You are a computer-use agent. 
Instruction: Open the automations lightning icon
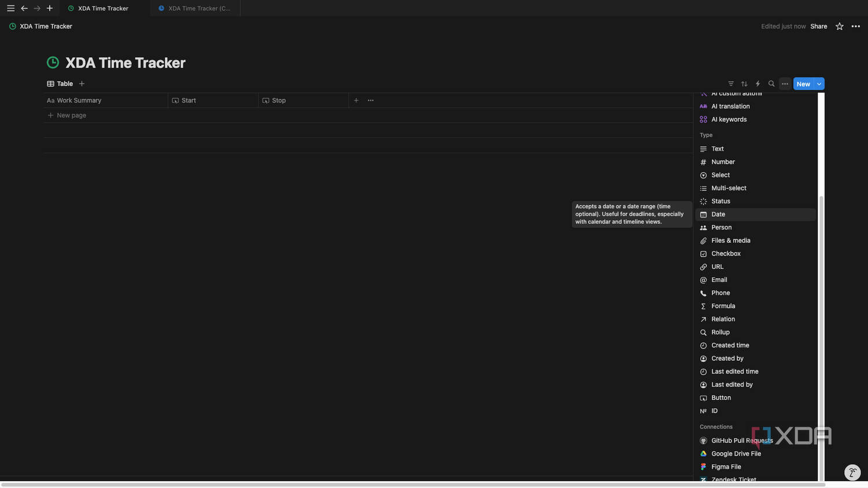click(x=757, y=84)
